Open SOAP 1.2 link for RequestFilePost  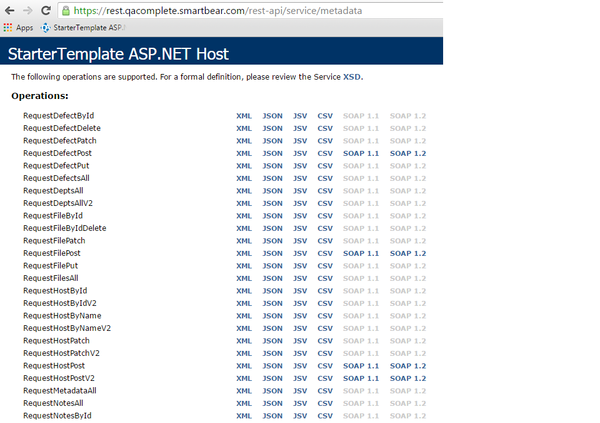pos(408,253)
